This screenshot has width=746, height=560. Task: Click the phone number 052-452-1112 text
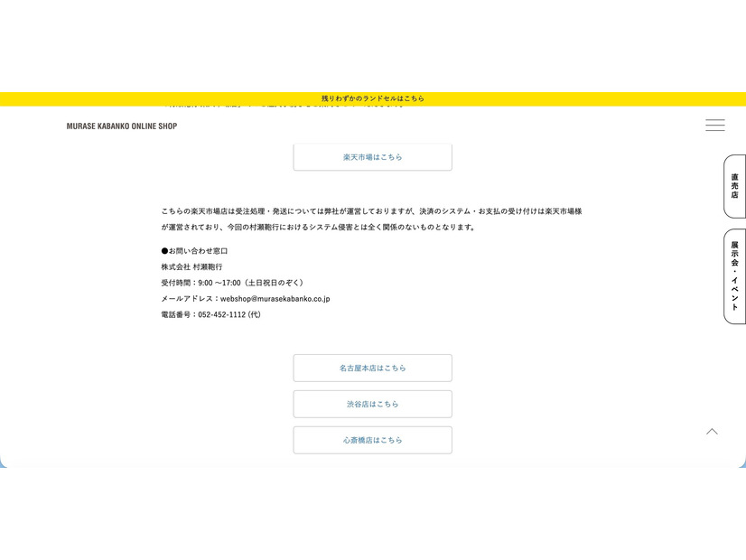(x=221, y=314)
